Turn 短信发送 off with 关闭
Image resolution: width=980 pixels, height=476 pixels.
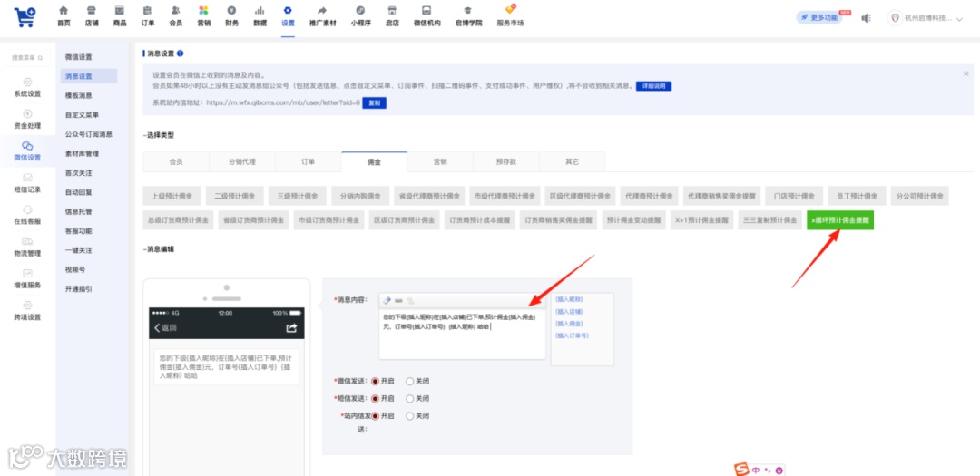click(x=410, y=398)
